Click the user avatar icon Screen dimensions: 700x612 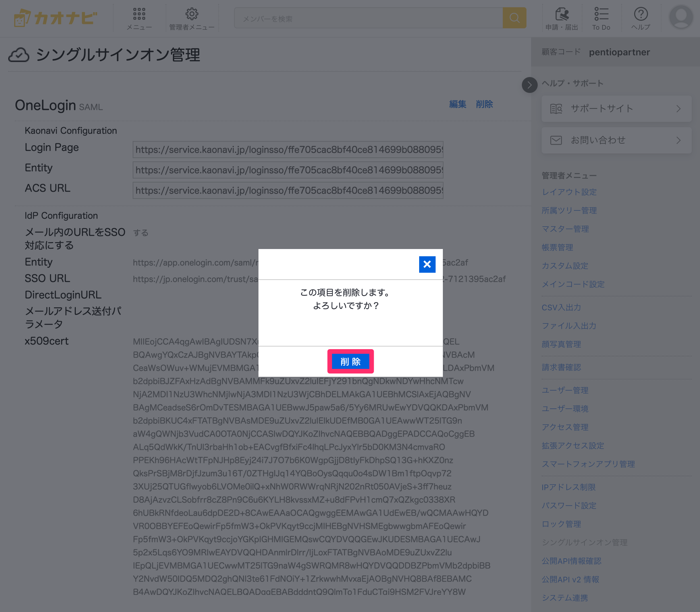pos(681,17)
